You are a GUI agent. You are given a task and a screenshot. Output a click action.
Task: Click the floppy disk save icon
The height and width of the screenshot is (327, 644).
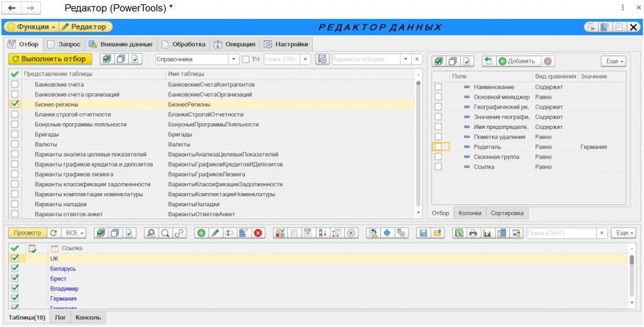coord(424,233)
